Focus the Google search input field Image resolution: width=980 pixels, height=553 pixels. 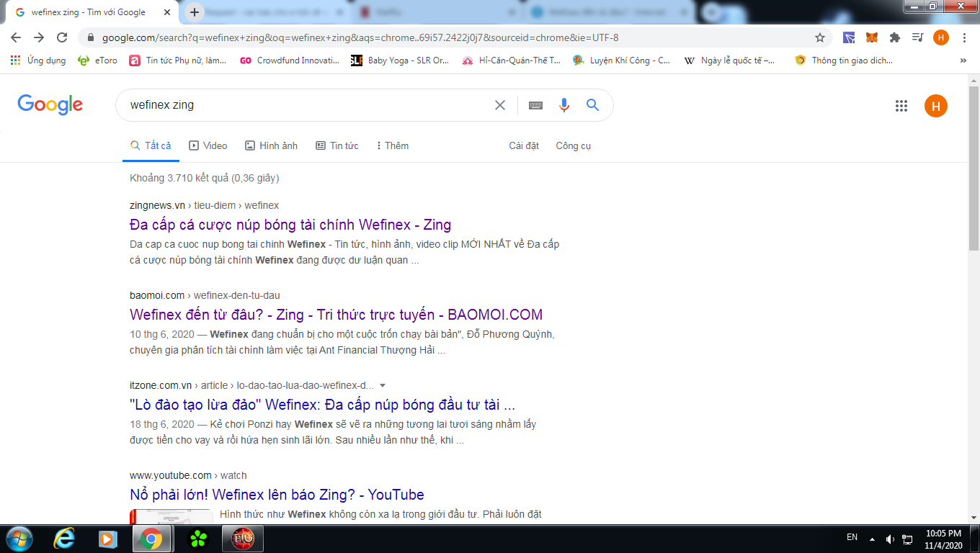click(306, 105)
